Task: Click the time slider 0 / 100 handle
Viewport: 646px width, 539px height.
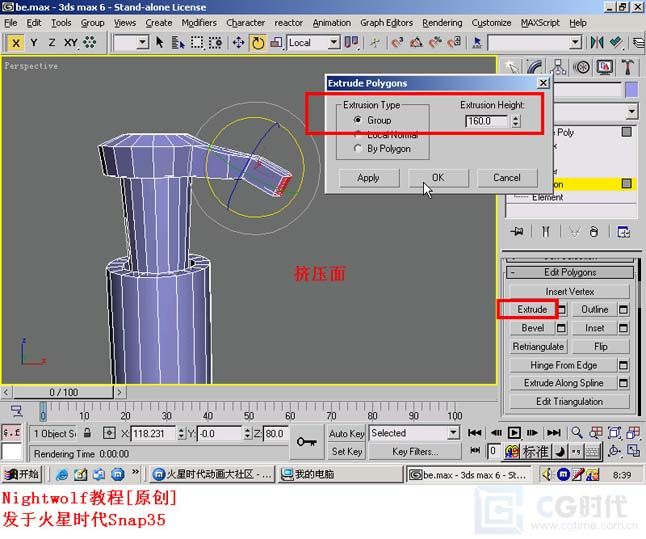Action: 63,392
